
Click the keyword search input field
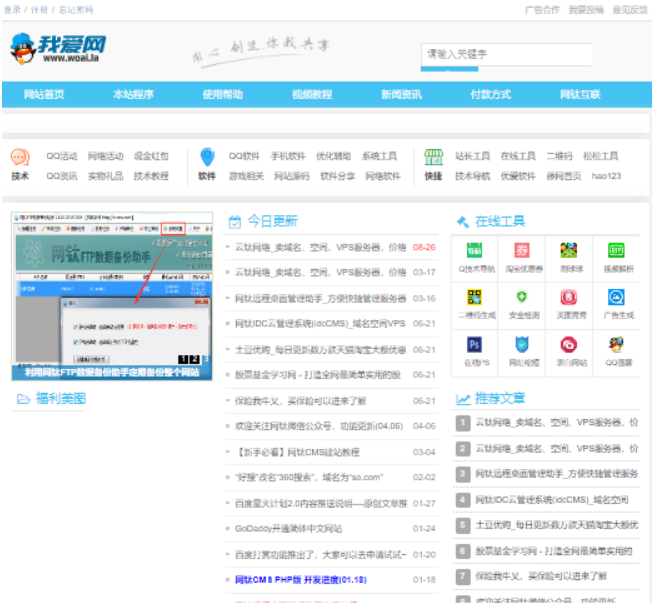(505, 54)
